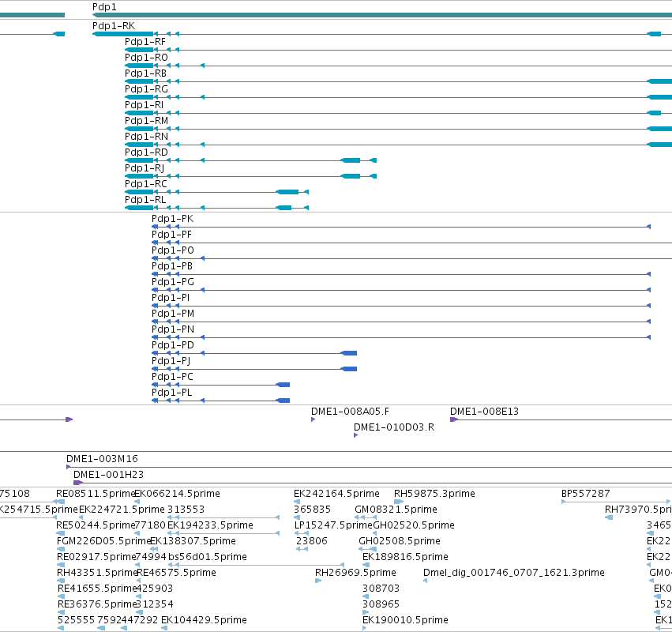The width and height of the screenshot is (672, 632).
Task: Open the DME1-003M16 clone label
Action: (x=102, y=459)
